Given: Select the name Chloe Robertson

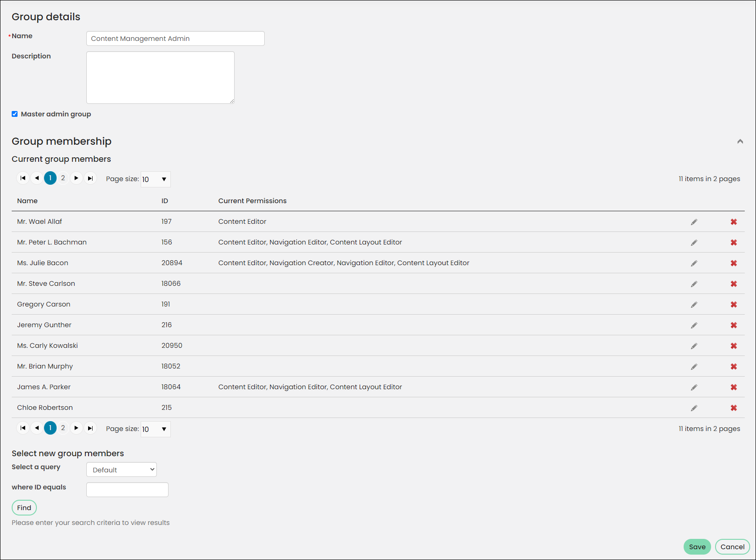Looking at the screenshot, I should 45,408.
